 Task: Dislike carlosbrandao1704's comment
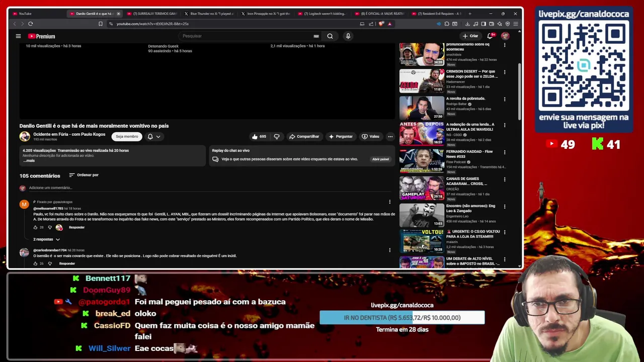[x=49, y=263]
